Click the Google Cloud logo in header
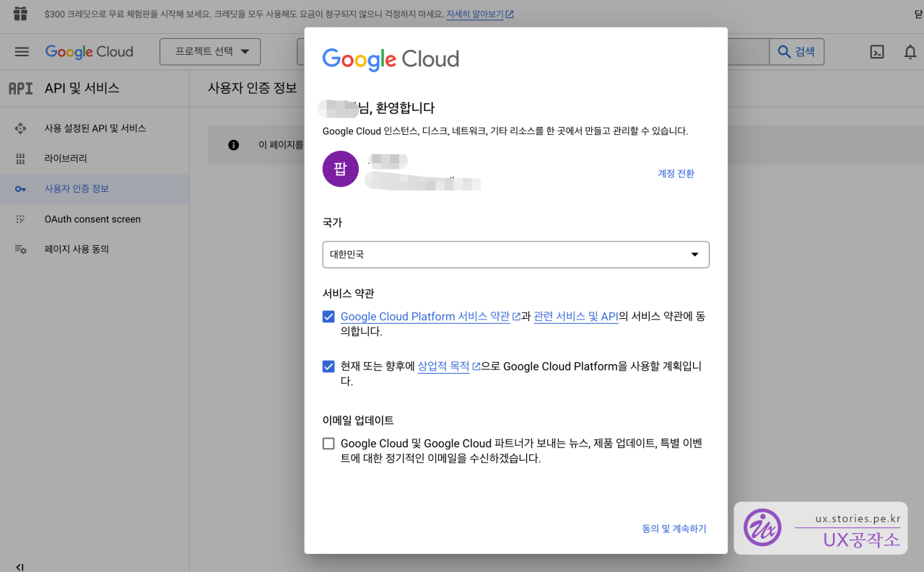Viewport: 924px width, 572px height. pyautogui.click(x=90, y=52)
